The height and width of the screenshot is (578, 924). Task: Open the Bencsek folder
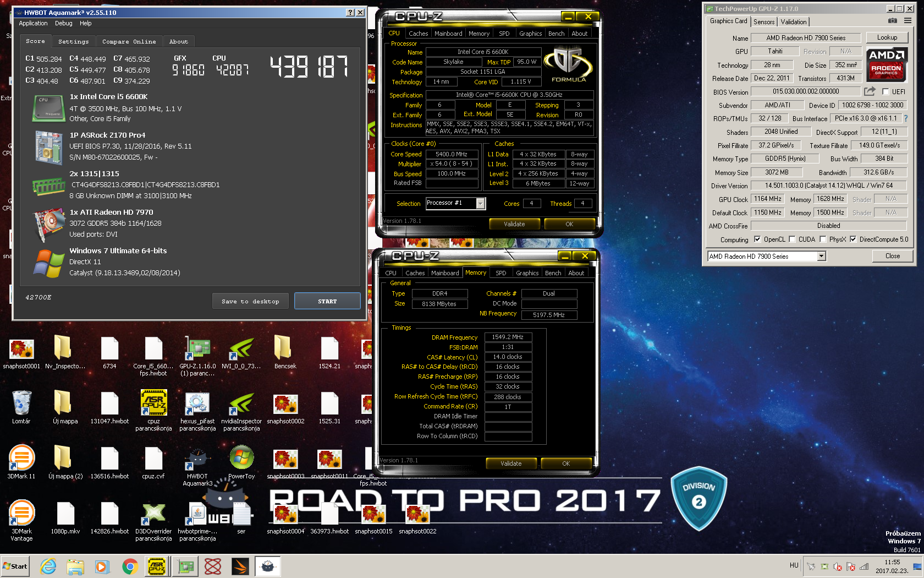285,352
